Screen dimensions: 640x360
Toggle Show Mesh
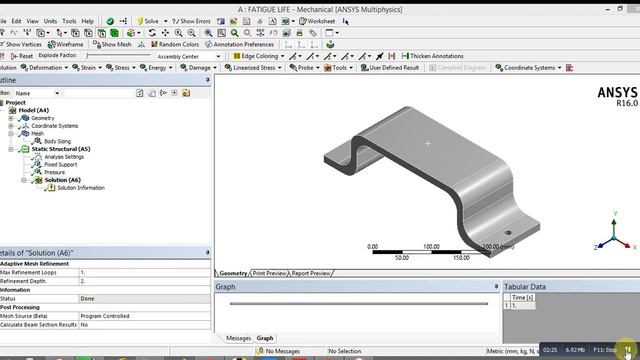click(112, 44)
